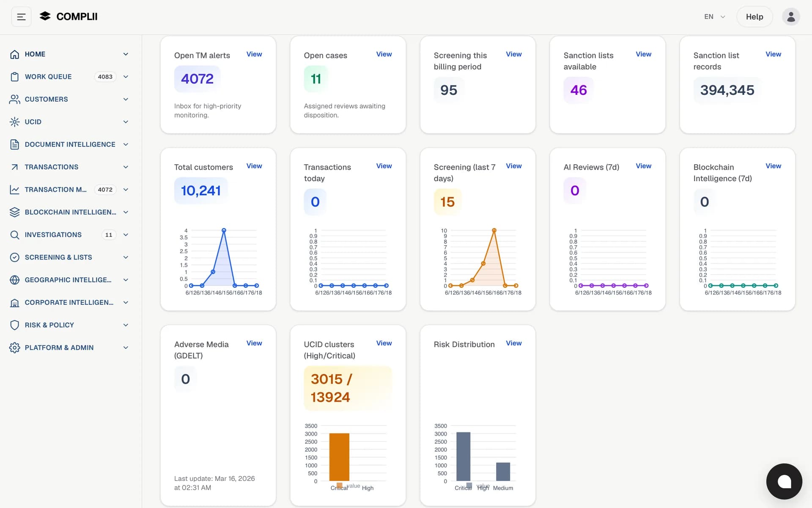Expand the TRANSACTIONS chevron
Image resolution: width=812 pixels, height=508 pixels.
coord(126,167)
